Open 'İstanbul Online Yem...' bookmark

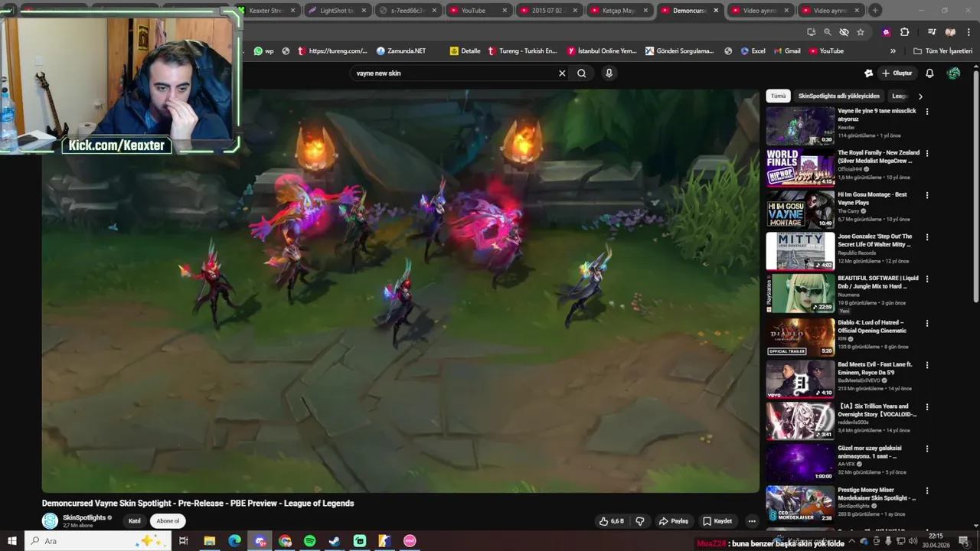coord(602,51)
